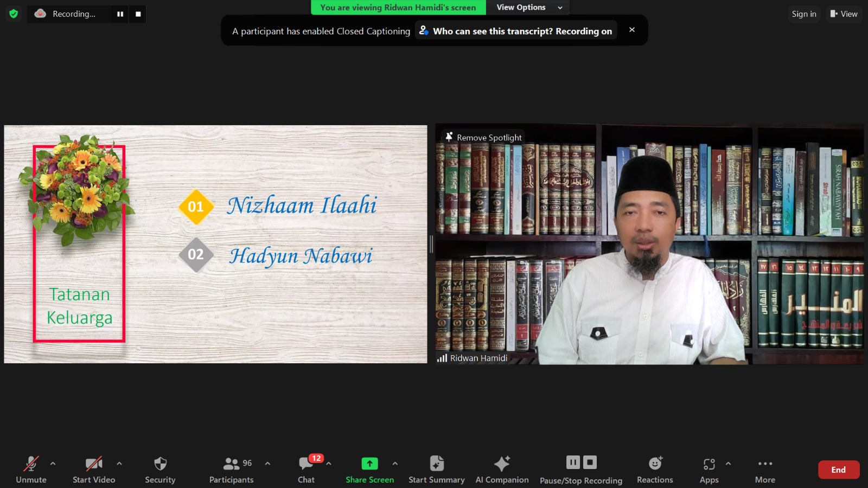Image resolution: width=868 pixels, height=488 pixels.
Task: Unmute the microphone
Action: [x=31, y=470]
